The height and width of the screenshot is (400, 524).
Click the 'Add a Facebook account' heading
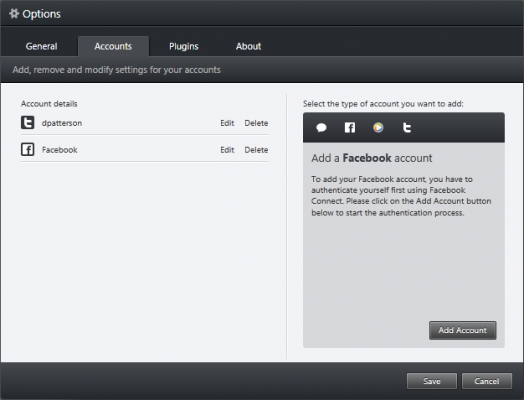pyautogui.click(x=372, y=158)
